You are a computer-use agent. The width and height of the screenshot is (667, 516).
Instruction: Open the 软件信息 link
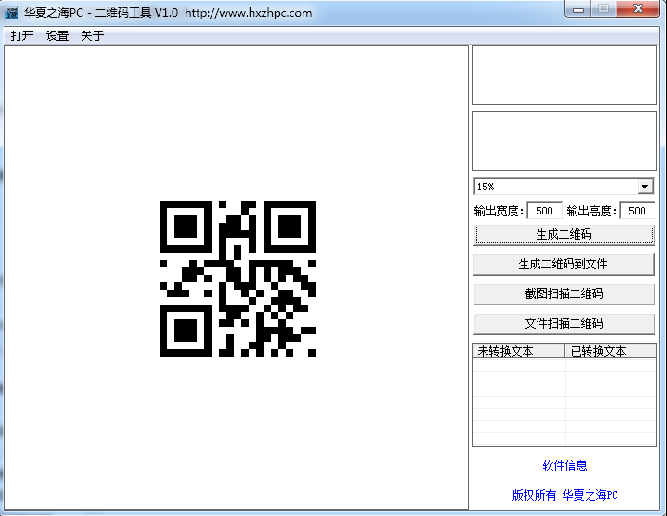564,466
